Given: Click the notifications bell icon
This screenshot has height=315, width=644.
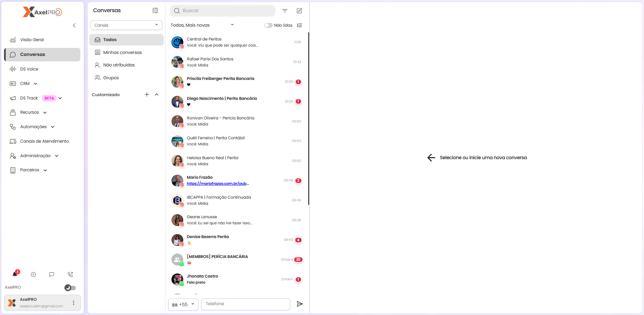Looking at the screenshot, I should [x=15, y=275].
